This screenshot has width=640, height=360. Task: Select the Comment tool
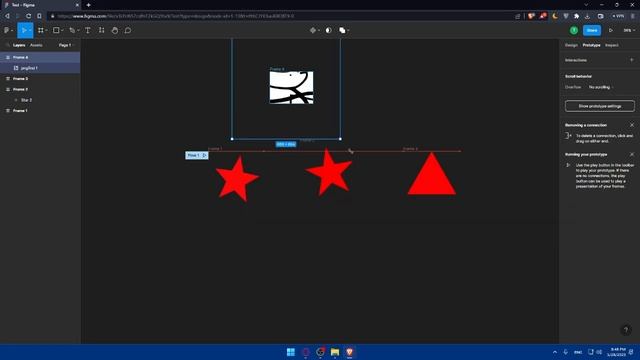click(128, 30)
